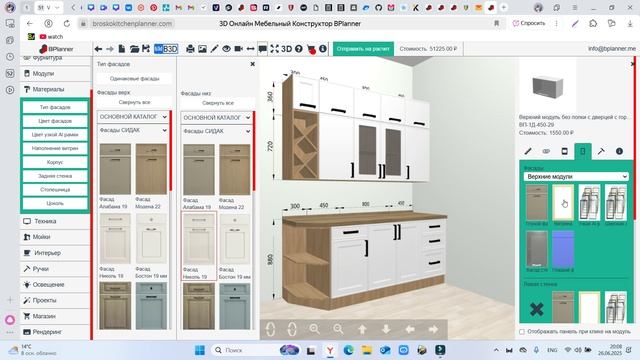Choose upper Фасад Алабама 19 thumbnail
Image resolution: width=640 pixels, height=360 pixels.
pyautogui.click(x=115, y=169)
